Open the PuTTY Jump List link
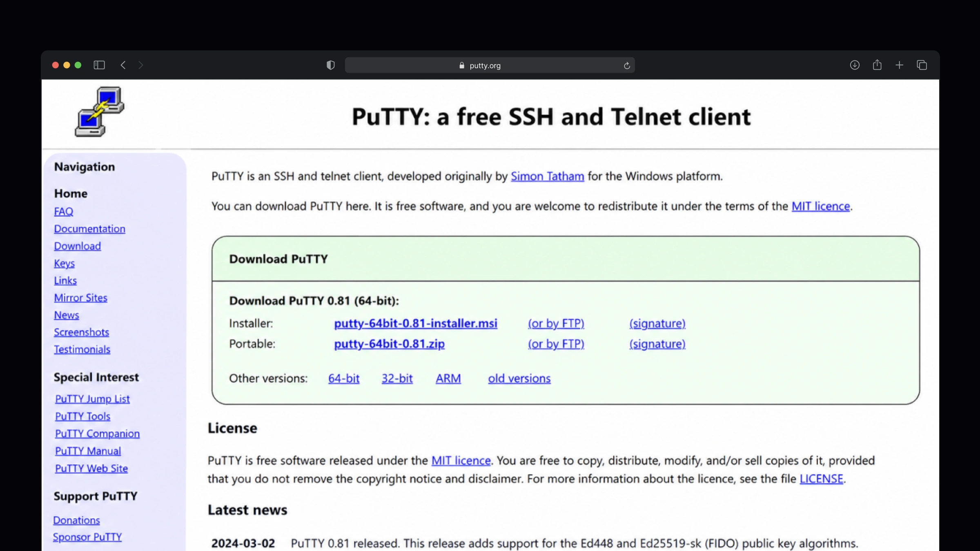This screenshot has height=551, width=980. (x=92, y=399)
